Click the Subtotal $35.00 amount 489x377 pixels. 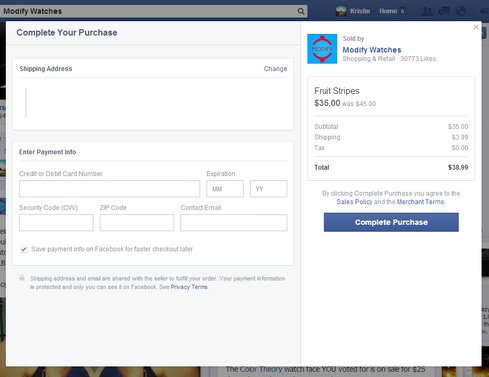point(458,127)
